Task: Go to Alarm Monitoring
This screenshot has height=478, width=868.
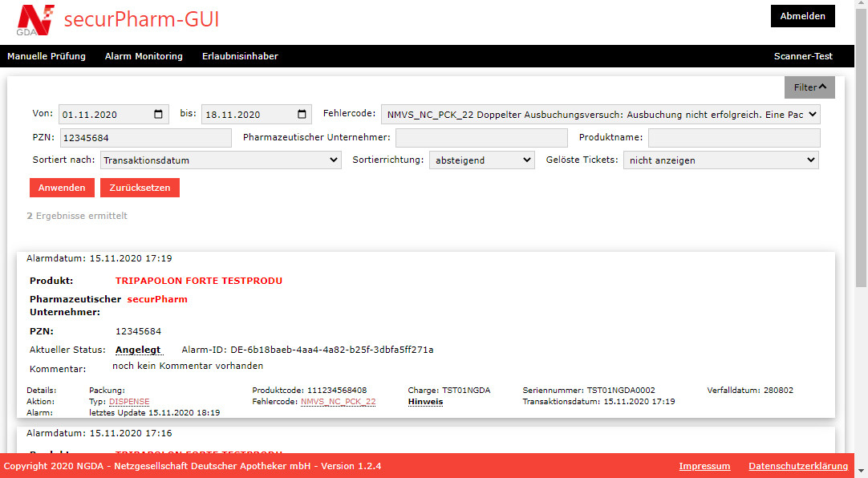Action: pos(144,56)
